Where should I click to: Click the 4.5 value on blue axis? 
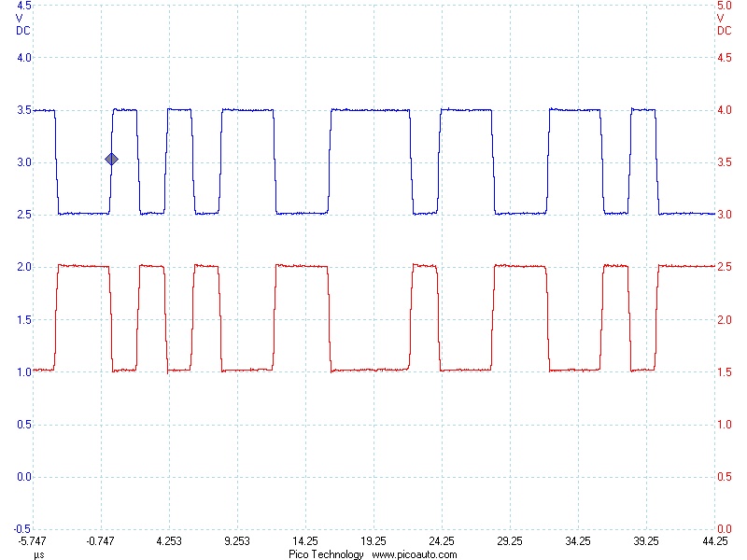[21, 6]
